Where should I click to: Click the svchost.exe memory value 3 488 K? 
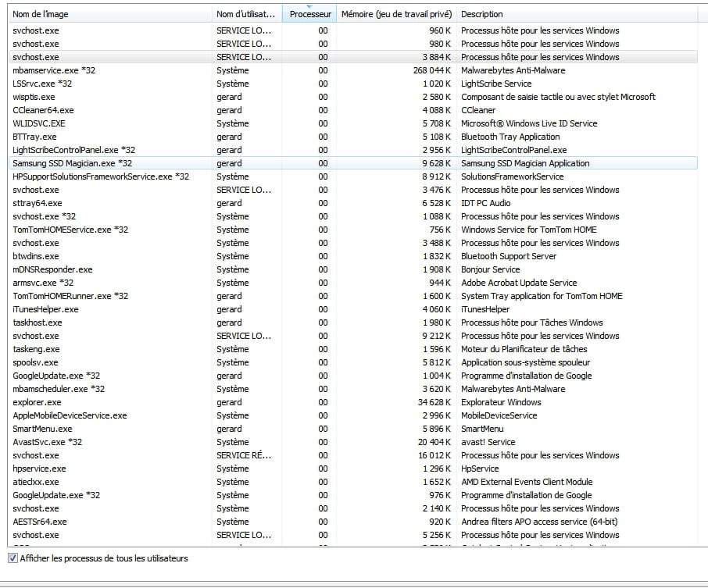pyautogui.click(x=437, y=243)
